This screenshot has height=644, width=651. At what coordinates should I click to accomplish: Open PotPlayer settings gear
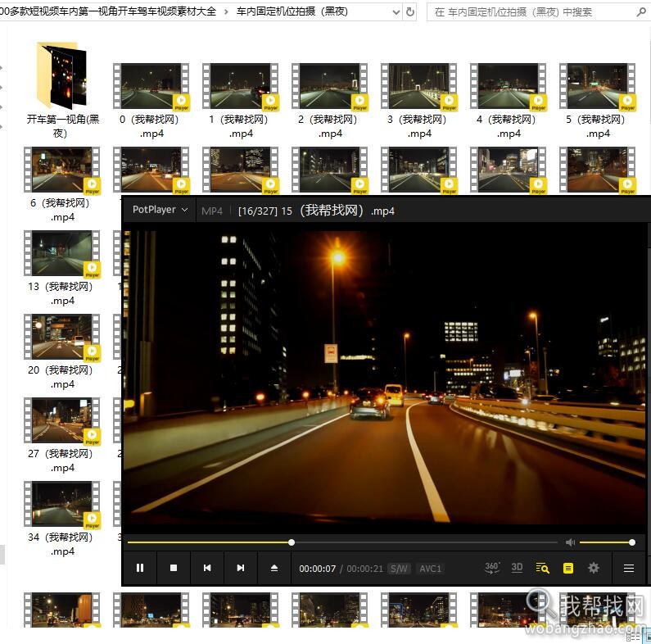pos(594,568)
